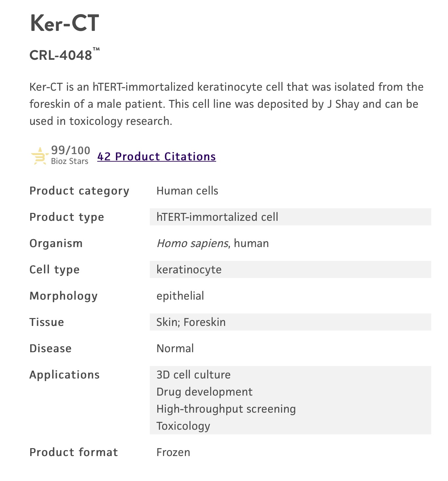Click the Normal disease value

tap(175, 348)
